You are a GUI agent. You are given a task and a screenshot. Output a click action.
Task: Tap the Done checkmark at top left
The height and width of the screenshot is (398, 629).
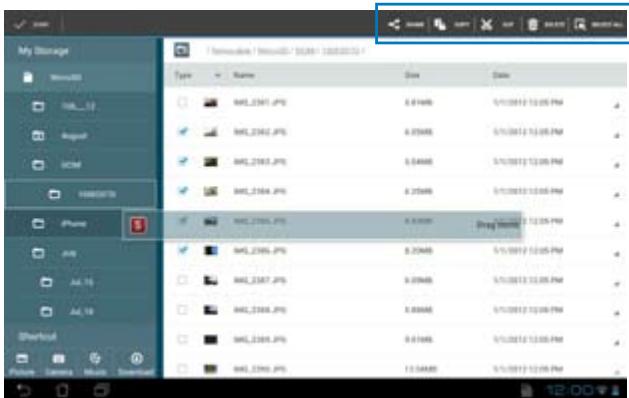[19, 24]
